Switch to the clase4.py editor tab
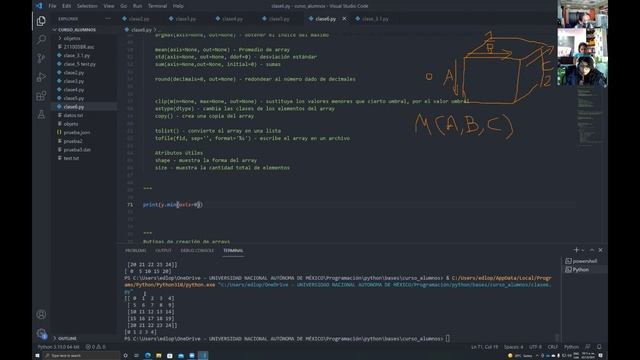Image resolution: width=640 pixels, height=360 pixels. coord(229,19)
